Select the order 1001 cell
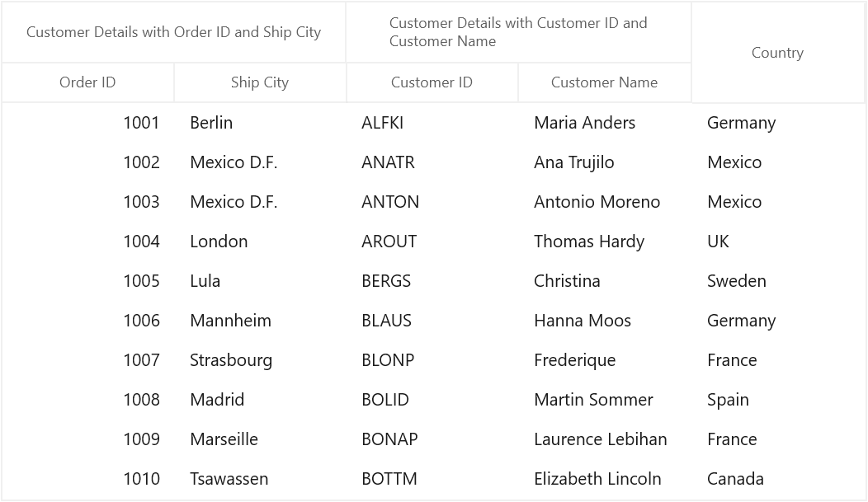 click(x=87, y=123)
